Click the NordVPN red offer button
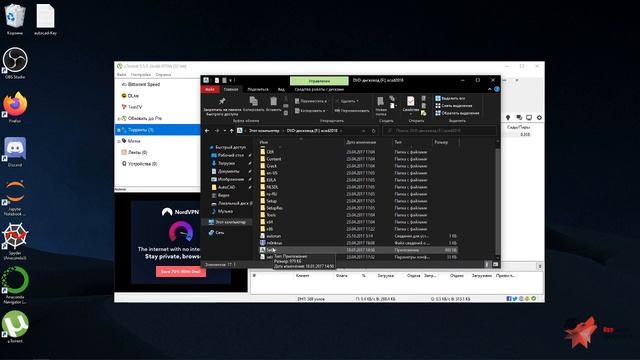The image size is (640, 360). coord(181,271)
